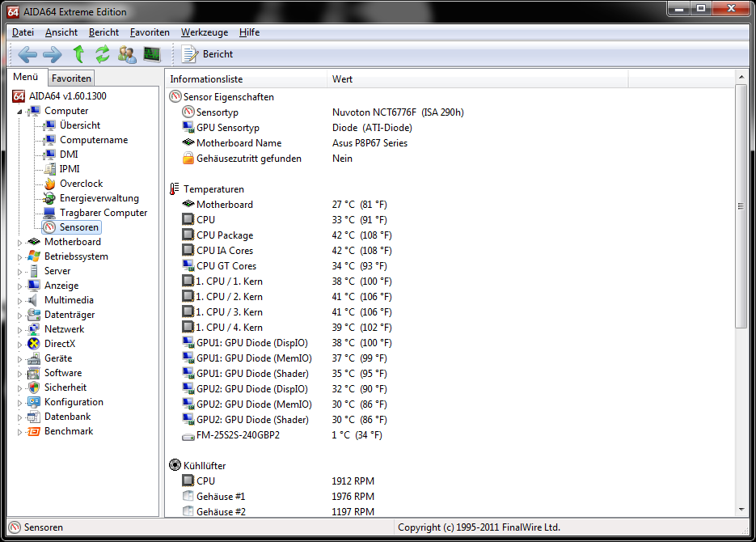Click the DMI item icon
This screenshot has height=542, width=756.
point(49,155)
